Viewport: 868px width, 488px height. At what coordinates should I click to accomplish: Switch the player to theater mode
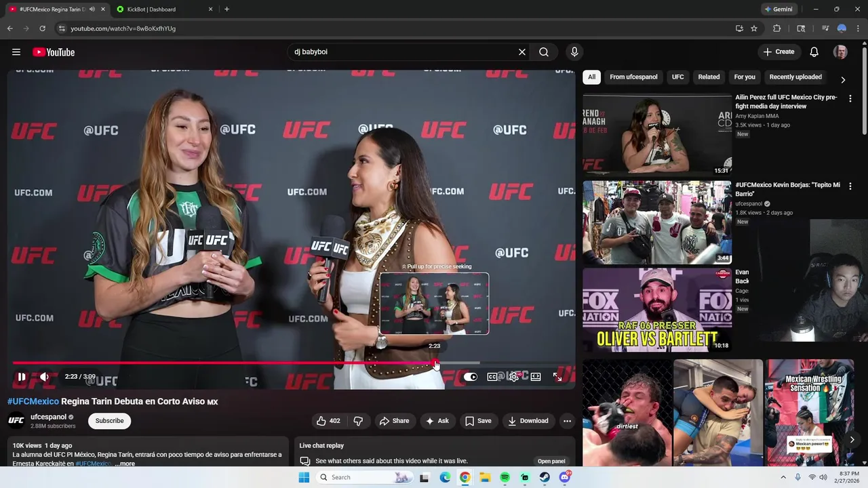click(536, 377)
